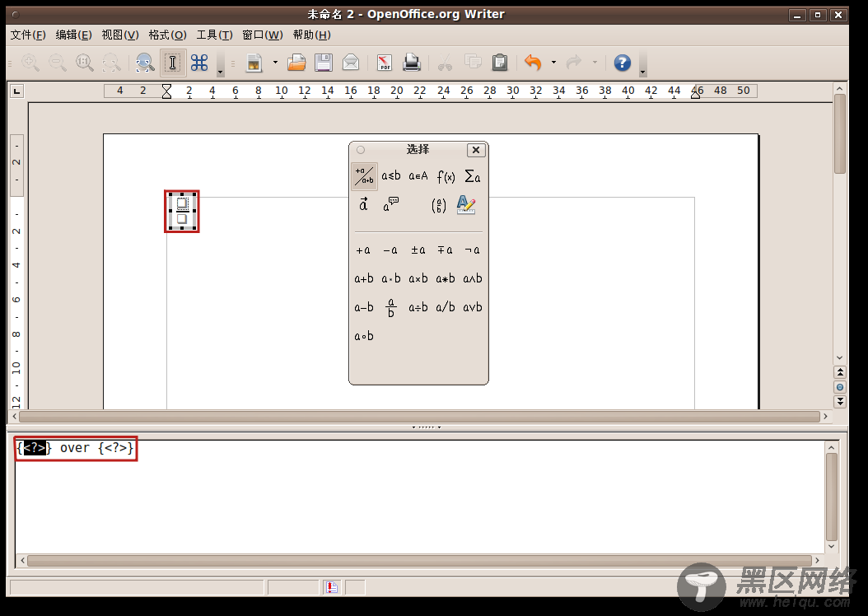Click the Zoom 100% magnifier icon
Viewport: 868px width, 616px height.
pos(85,63)
